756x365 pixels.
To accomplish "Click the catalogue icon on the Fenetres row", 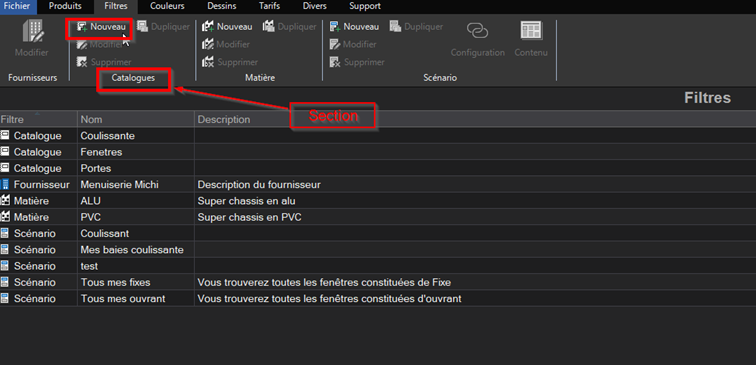I will [x=5, y=152].
